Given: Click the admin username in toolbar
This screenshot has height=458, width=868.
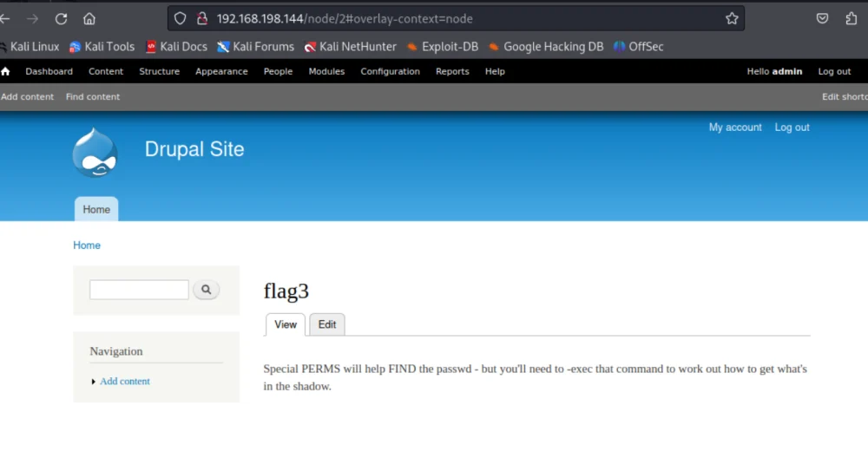Looking at the screenshot, I should pos(787,71).
